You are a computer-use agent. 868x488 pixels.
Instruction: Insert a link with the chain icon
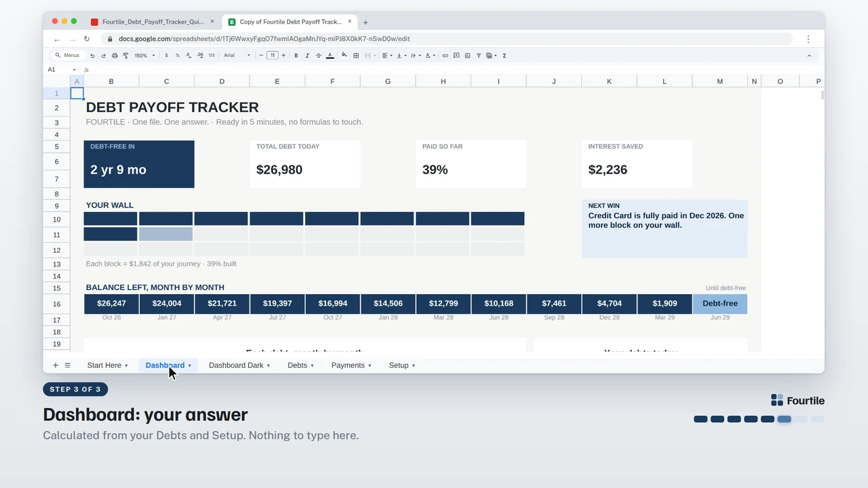tap(445, 56)
